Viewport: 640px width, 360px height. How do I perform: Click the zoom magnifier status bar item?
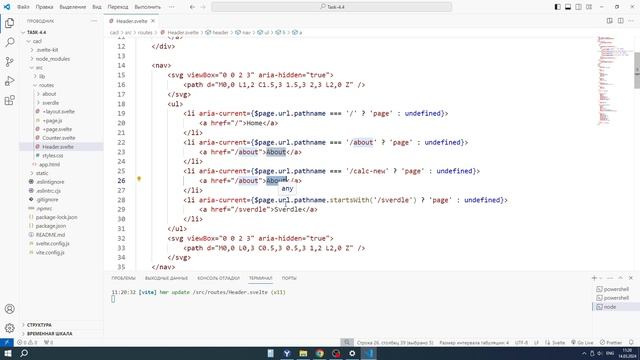pos(347,342)
